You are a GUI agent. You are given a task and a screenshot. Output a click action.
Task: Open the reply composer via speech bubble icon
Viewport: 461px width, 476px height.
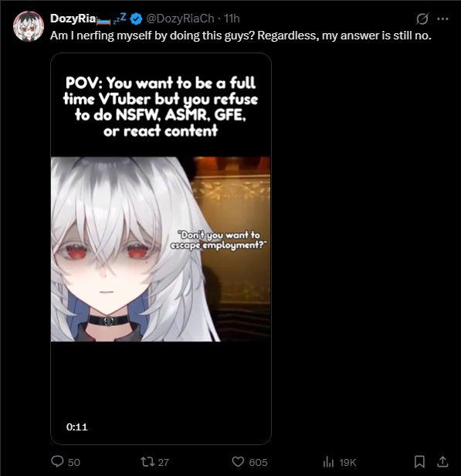(x=57, y=462)
